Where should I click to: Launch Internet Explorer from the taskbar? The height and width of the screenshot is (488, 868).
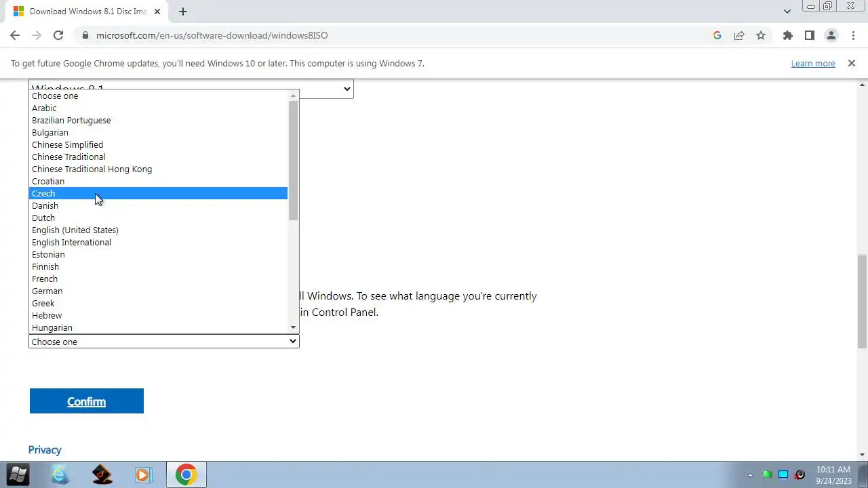click(x=60, y=474)
